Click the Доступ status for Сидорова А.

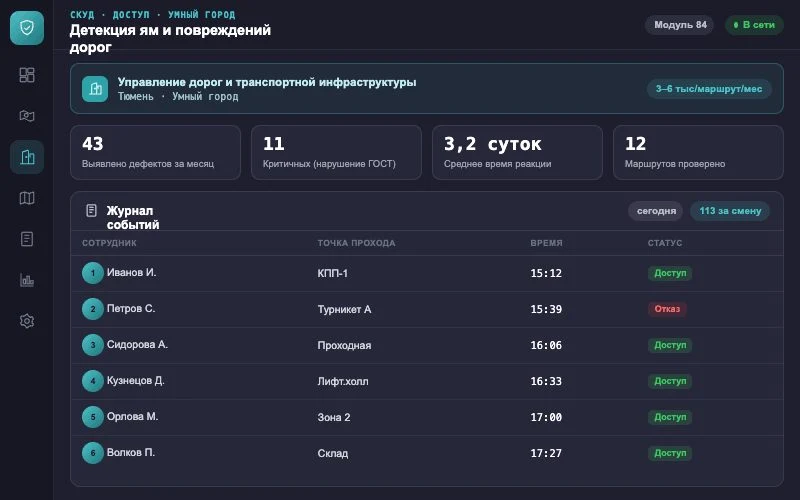pos(670,345)
